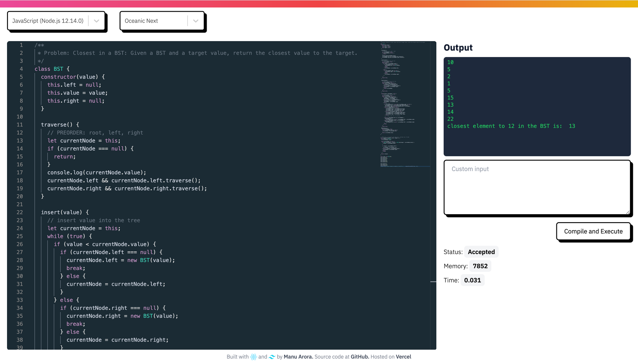
Task: Open the Oceanic Next theme selector
Action: point(153,21)
